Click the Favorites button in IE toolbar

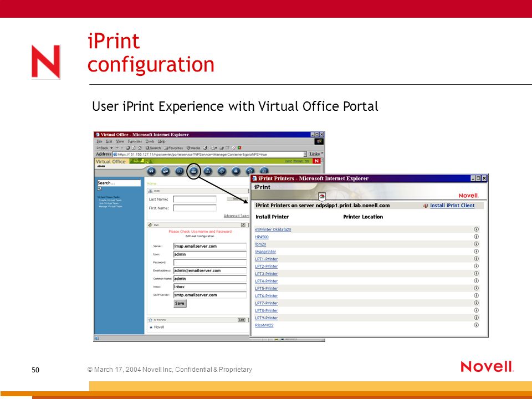pyautogui.click(x=173, y=148)
